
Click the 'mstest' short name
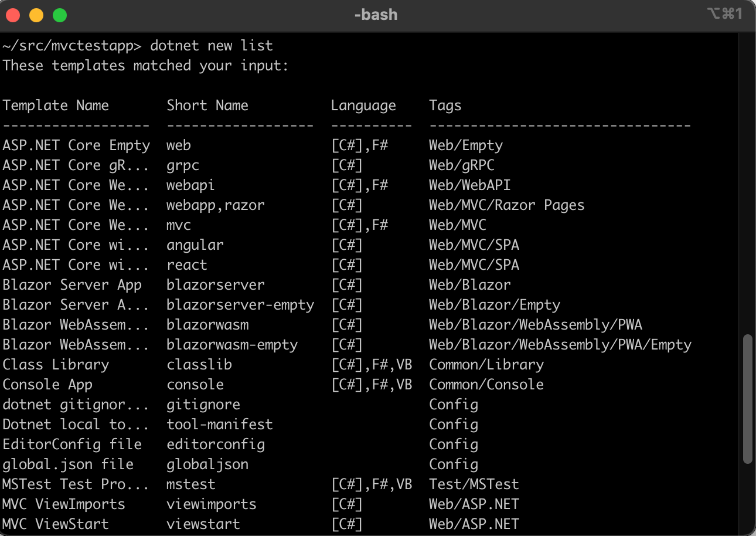coord(191,484)
